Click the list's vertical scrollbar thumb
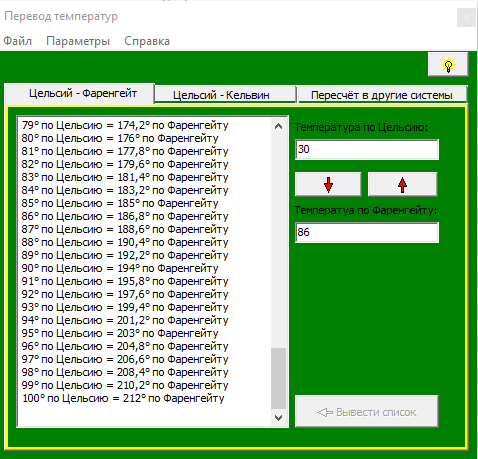Screen dimensions: 478x459 pyautogui.click(x=279, y=378)
